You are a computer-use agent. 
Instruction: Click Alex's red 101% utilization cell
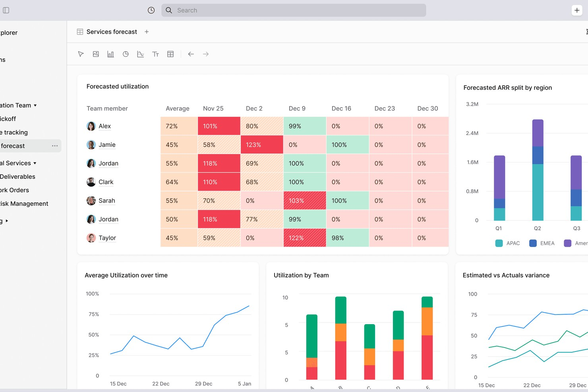click(219, 126)
